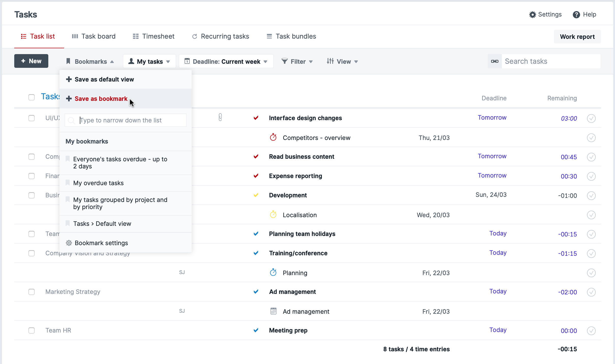Click the blue priority check on Training/conference
The image size is (615, 364).
256,253
